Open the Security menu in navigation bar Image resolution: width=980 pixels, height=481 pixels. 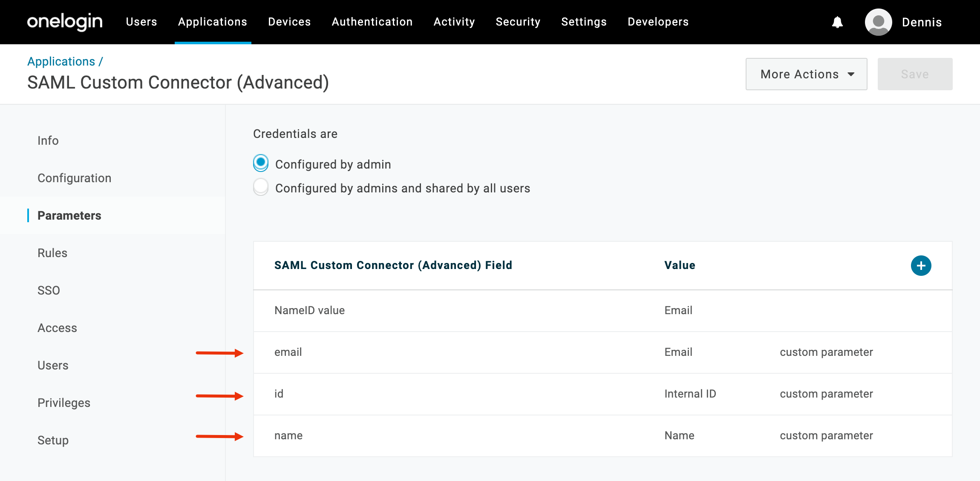(x=518, y=22)
